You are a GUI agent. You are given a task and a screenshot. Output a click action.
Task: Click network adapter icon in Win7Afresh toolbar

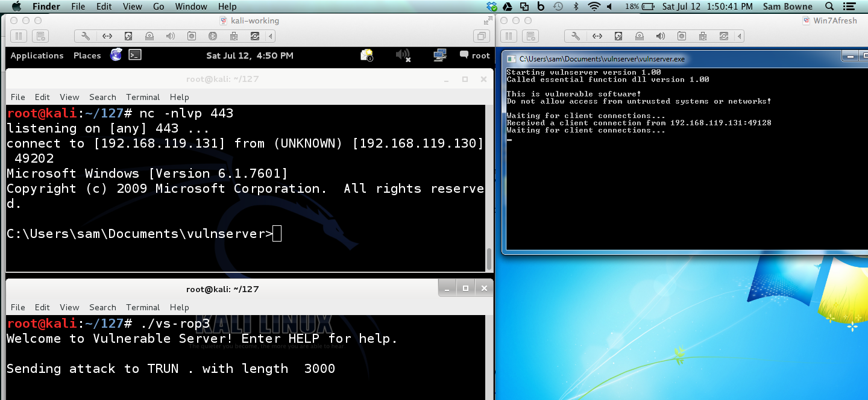click(597, 36)
